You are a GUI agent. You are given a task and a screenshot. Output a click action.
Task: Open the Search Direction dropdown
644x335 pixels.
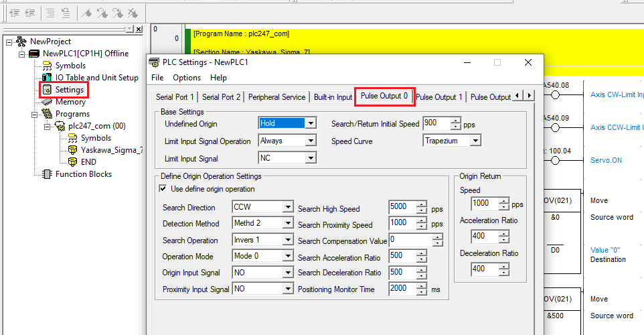(x=288, y=207)
